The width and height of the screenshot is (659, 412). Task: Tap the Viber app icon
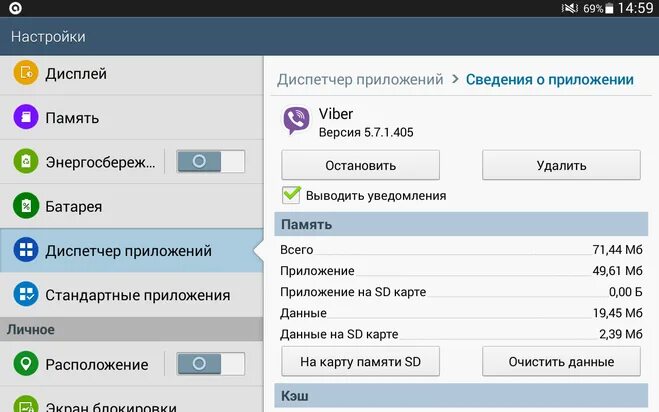pyautogui.click(x=296, y=120)
